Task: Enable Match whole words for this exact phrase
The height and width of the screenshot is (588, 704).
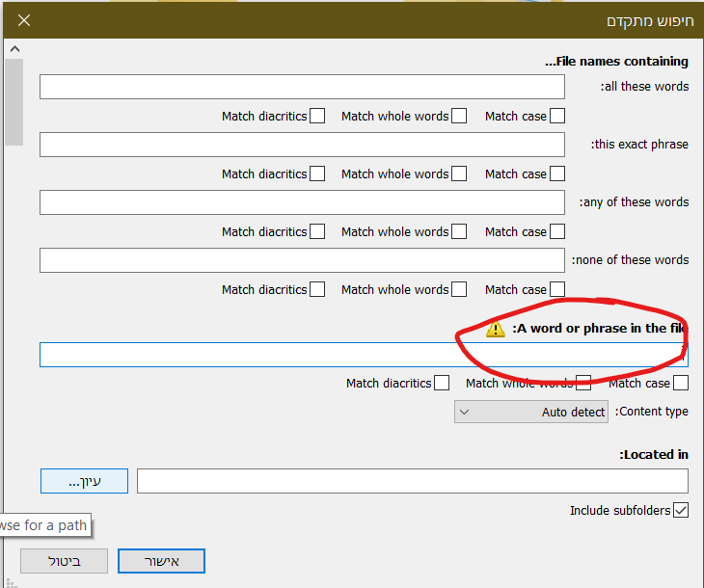Action: 459,174
